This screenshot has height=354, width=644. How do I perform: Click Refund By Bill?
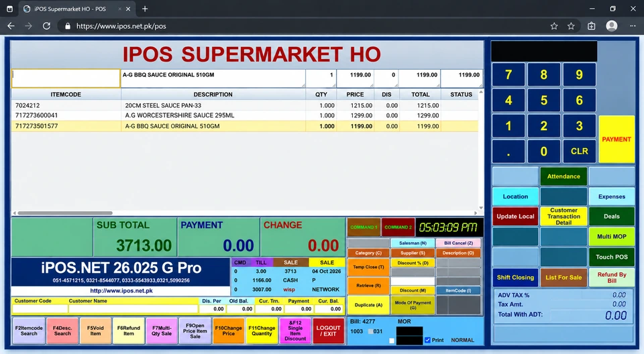[x=612, y=277]
